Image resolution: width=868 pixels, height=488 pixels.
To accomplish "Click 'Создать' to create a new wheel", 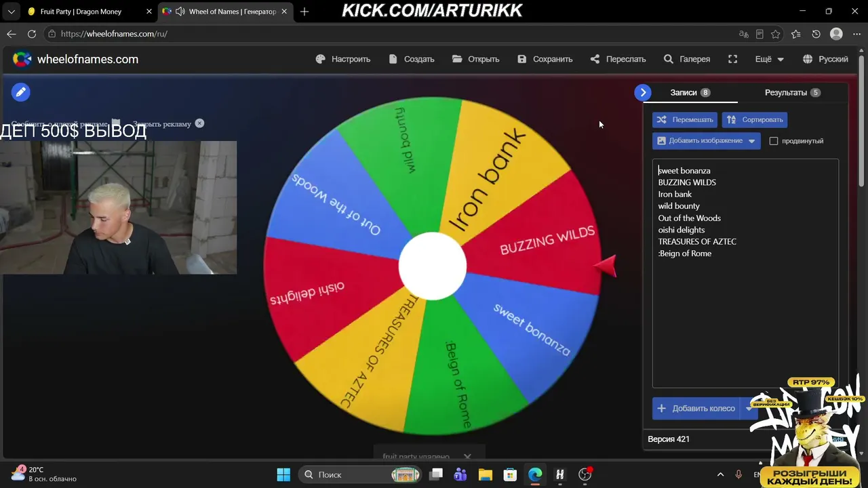I will point(412,59).
